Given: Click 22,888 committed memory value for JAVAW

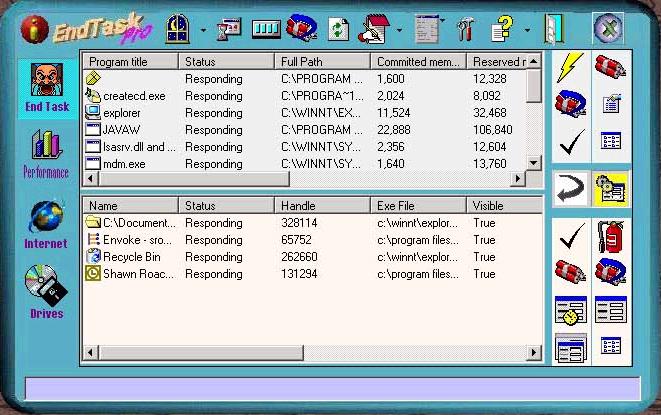Looking at the screenshot, I should point(394,129).
